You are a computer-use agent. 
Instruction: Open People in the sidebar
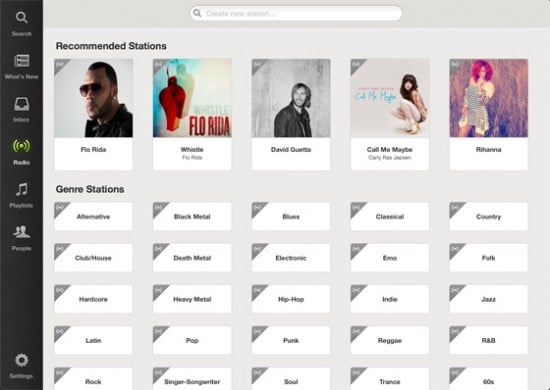(21, 238)
